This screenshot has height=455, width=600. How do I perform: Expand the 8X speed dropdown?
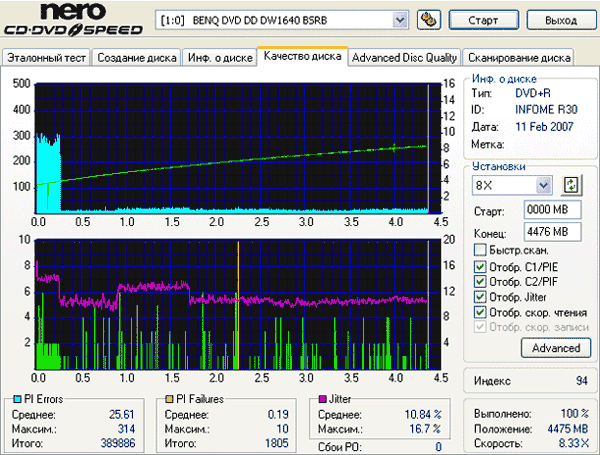[x=543, y=186]
